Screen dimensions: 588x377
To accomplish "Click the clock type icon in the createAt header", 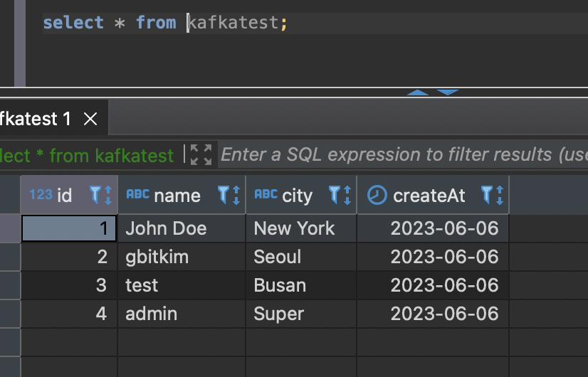I will coord(377,196).
